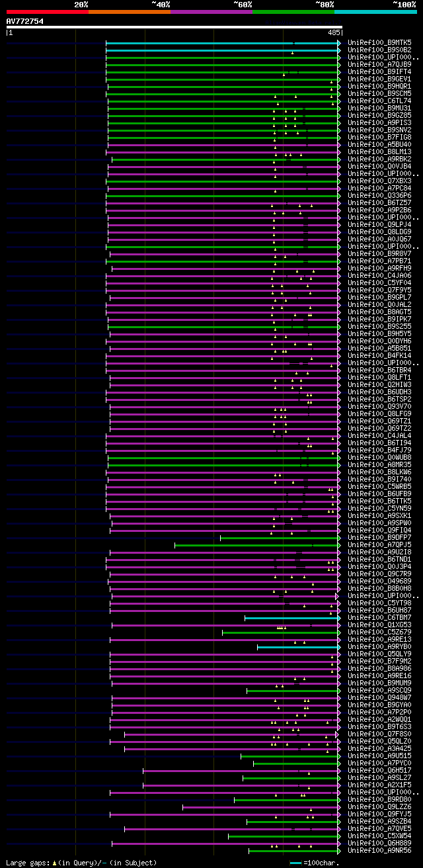Image resolution: width=423 pixels, height=868 pixels.
Task: Choose hit UniRef100_B7FIG8
Action: click(379, 137)
